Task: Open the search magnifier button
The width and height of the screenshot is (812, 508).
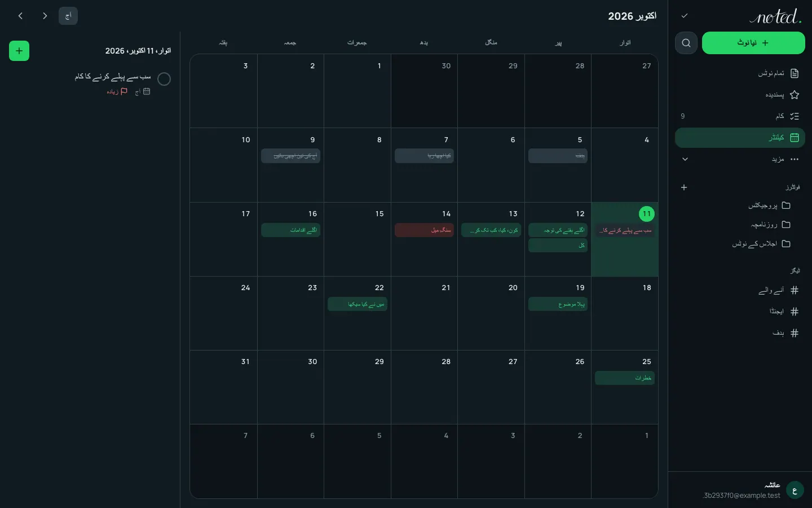Action: 686,43
